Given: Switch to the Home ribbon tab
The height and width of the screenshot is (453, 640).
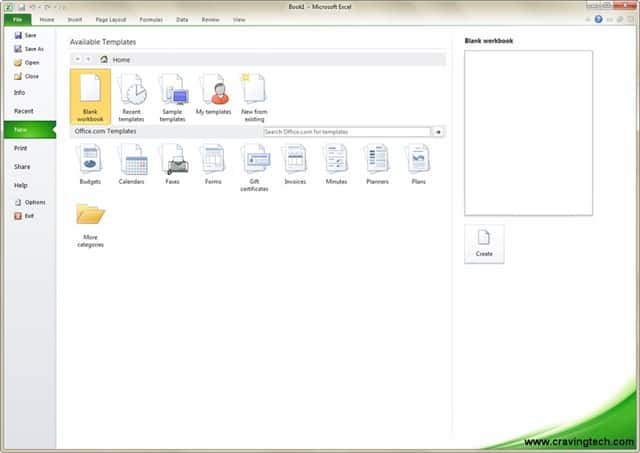Looking at the screenshot, I should click(x=47, y=20).
